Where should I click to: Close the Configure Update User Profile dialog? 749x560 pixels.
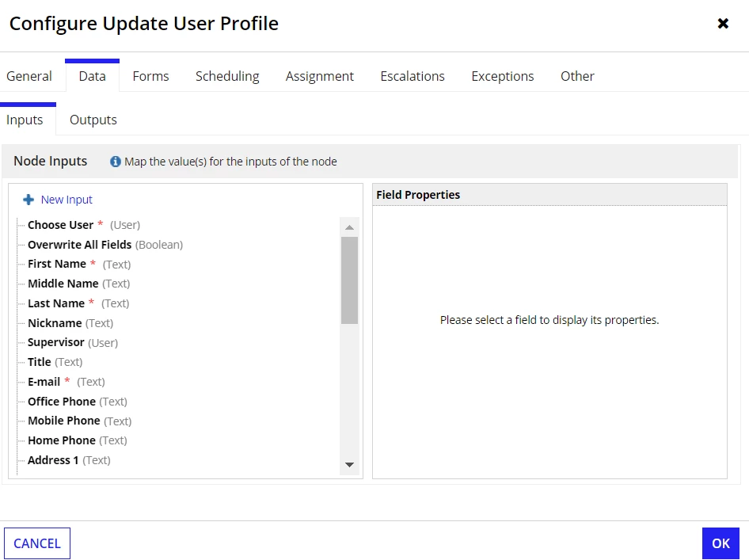(723, 24)
